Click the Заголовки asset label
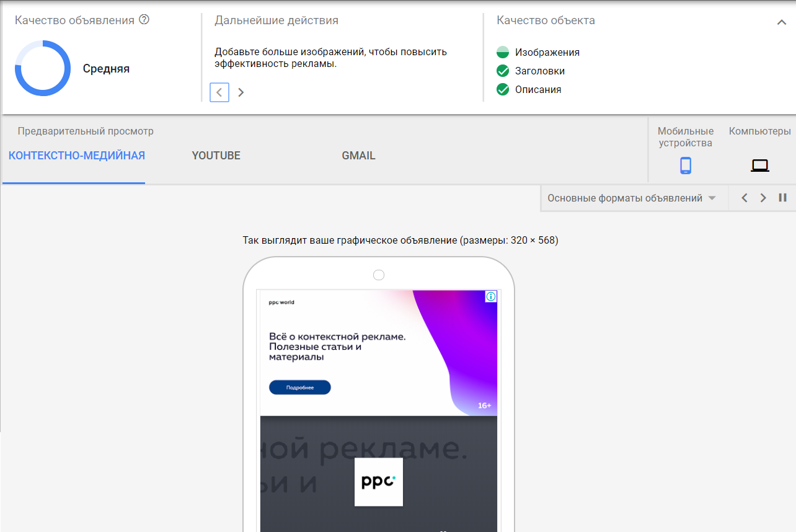This screenshot has width=796, height=532. click(540, 71)
